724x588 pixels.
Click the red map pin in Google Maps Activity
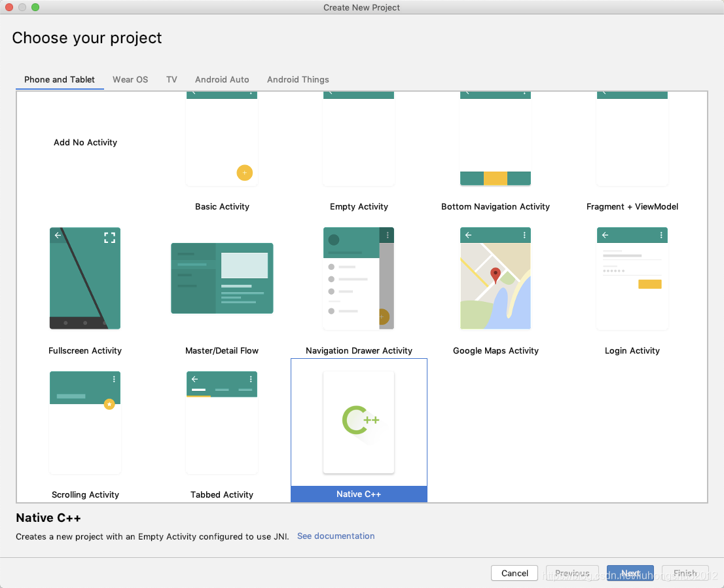[x=496, y=275]
